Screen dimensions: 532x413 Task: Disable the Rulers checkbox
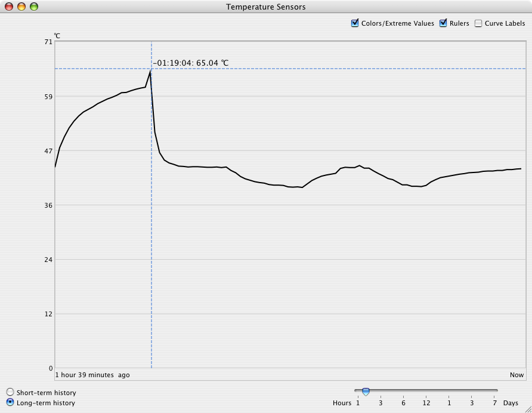coord(443,24)
